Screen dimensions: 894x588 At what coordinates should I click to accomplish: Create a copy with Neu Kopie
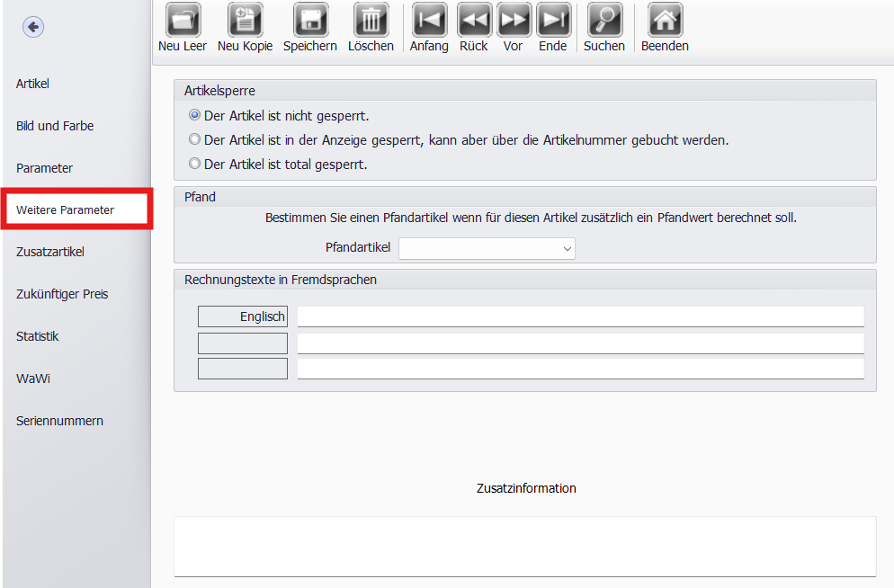pos(245,21)
